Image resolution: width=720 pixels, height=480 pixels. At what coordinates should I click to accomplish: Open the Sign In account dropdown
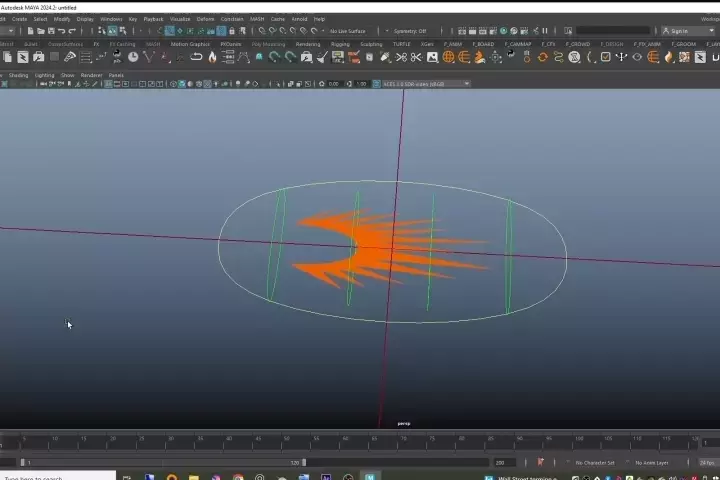pos(688,31)
